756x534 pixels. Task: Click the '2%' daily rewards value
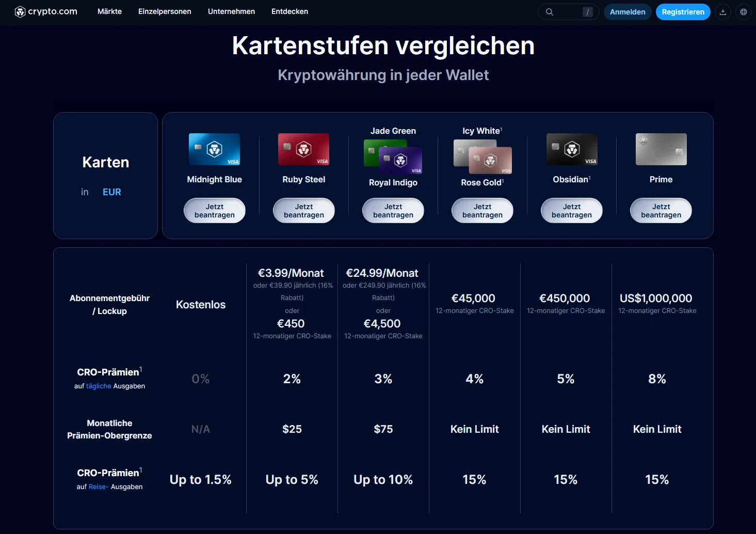[x=292, y=379]
